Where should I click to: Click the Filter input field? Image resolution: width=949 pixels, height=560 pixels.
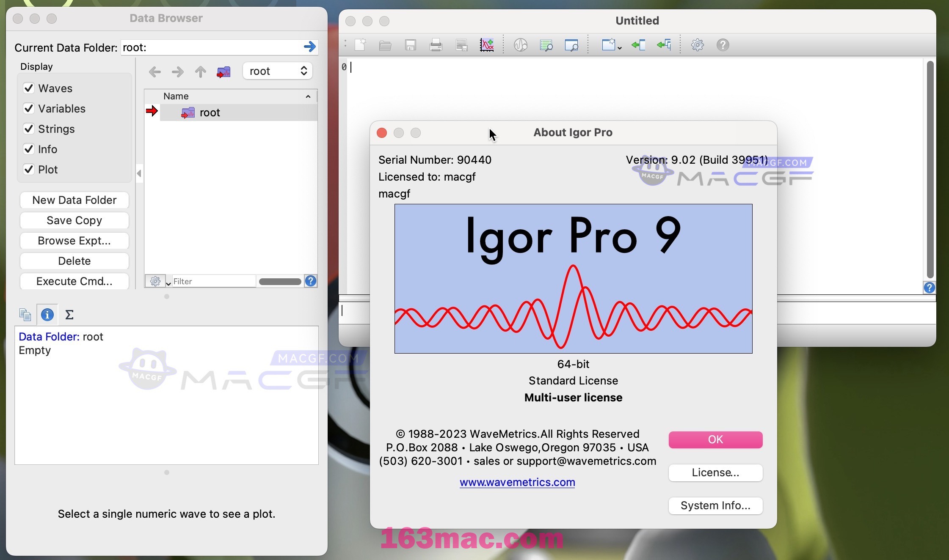coord(214,281)
